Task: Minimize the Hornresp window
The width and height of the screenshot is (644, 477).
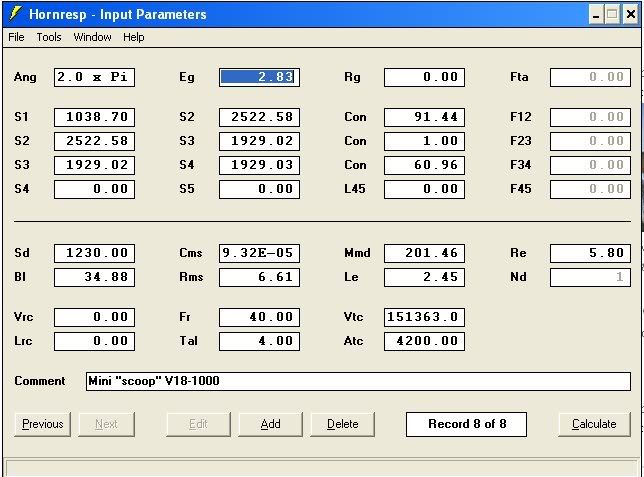Action: pos(594,14)
